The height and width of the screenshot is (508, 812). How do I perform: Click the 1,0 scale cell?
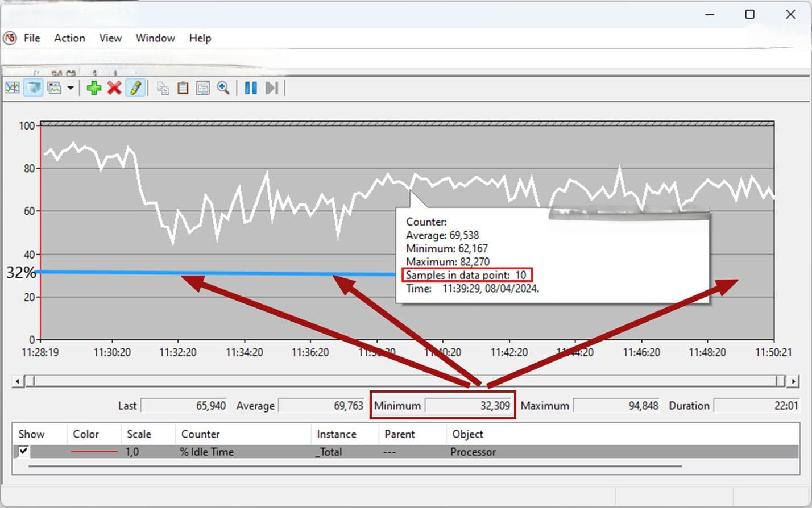132,452
